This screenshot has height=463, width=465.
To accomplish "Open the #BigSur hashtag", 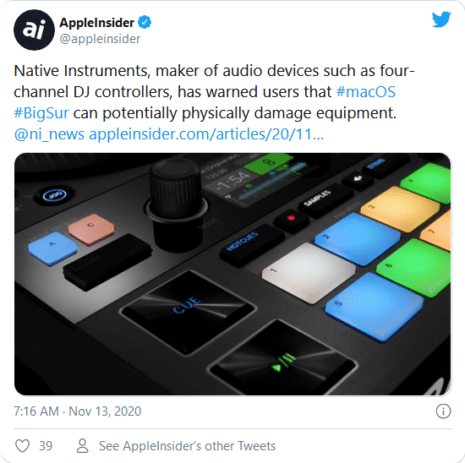I will click(x=41, y=113).
